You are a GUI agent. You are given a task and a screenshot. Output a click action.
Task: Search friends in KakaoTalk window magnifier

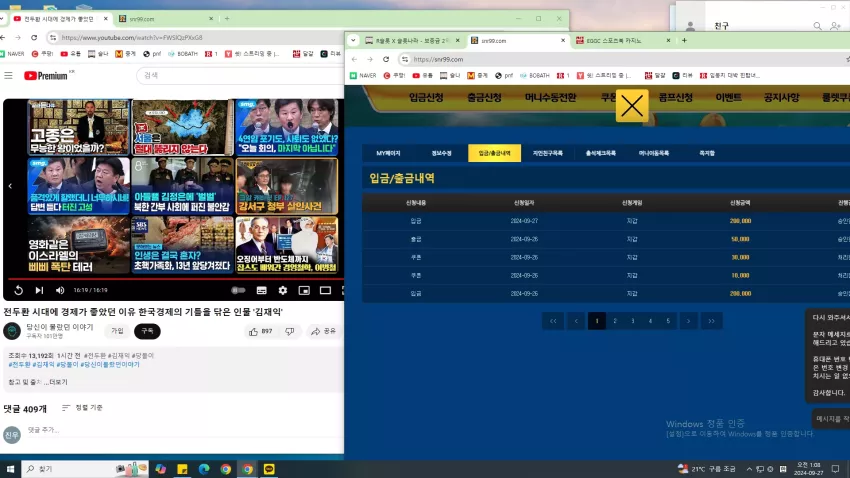pos(817,25)
